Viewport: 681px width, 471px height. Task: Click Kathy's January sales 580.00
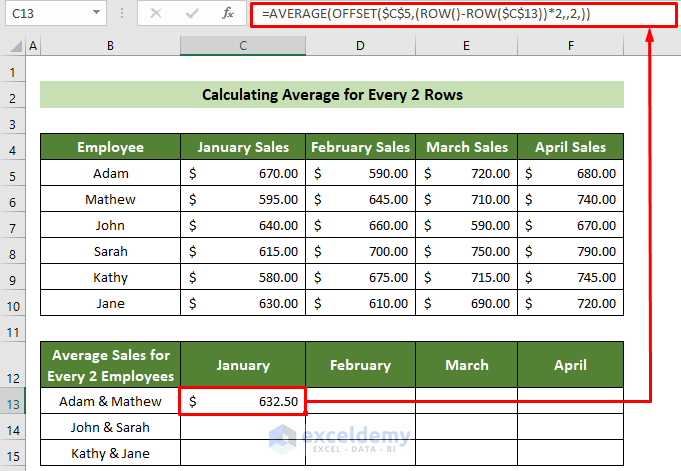pyautogui.click(x=243, y=277)
